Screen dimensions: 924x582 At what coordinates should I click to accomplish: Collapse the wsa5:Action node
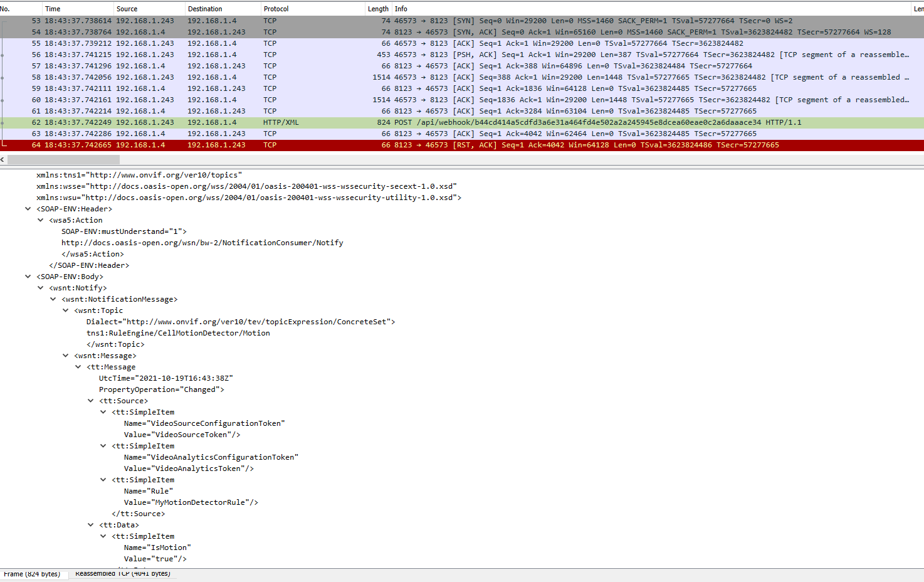point(41,220)
